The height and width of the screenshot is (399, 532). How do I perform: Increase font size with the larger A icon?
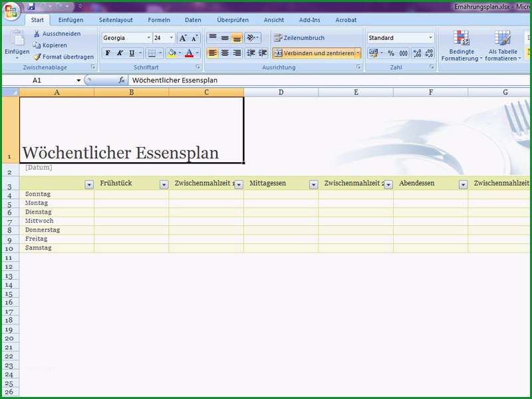click(x=183, y=38)
